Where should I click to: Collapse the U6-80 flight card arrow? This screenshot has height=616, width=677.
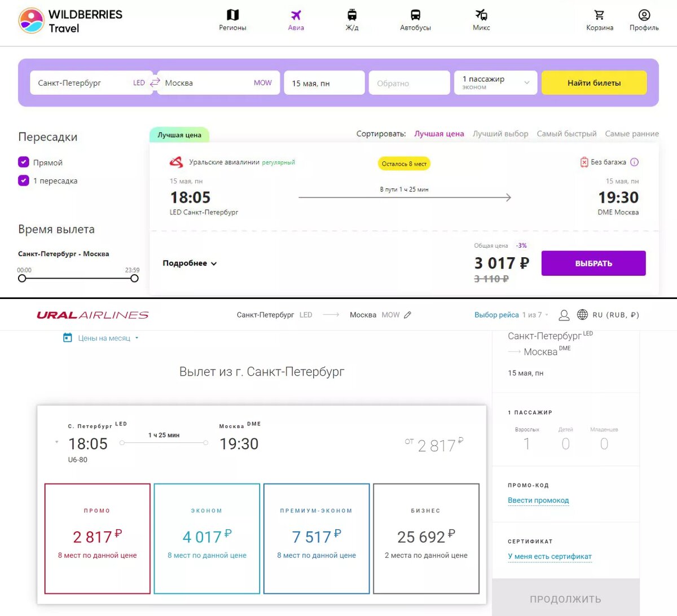[x=57, y=442]
